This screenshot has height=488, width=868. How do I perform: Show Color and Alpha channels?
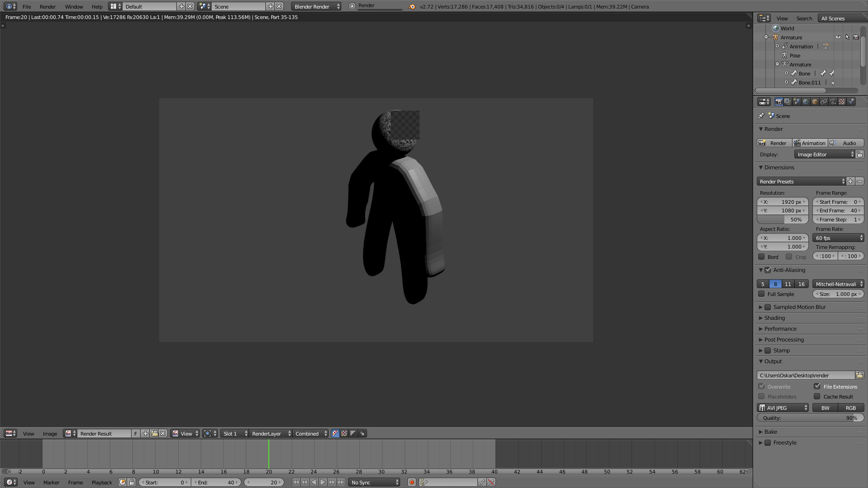click(x=335, y=434)
